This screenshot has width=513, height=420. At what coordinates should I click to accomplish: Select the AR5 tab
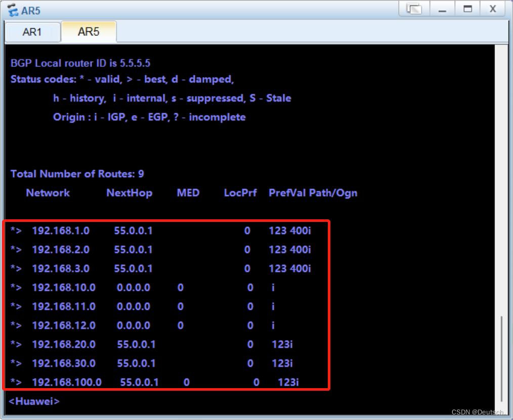click(89, 32)
